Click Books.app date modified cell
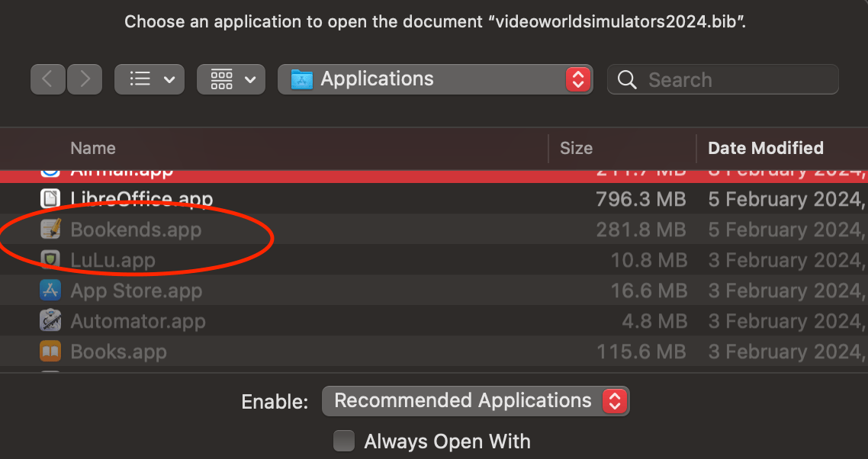 (x=788, y=351)
